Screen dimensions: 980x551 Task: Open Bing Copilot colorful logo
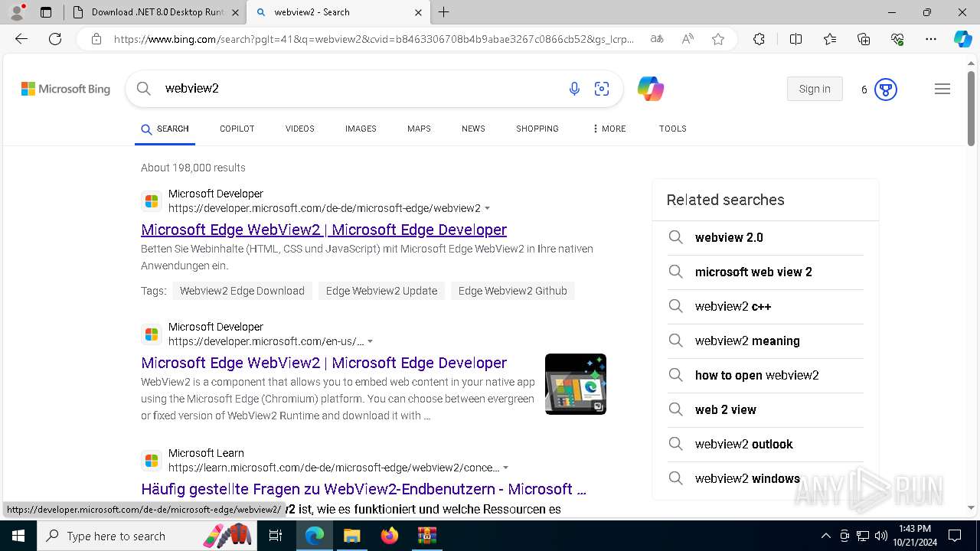click(650, 89)
